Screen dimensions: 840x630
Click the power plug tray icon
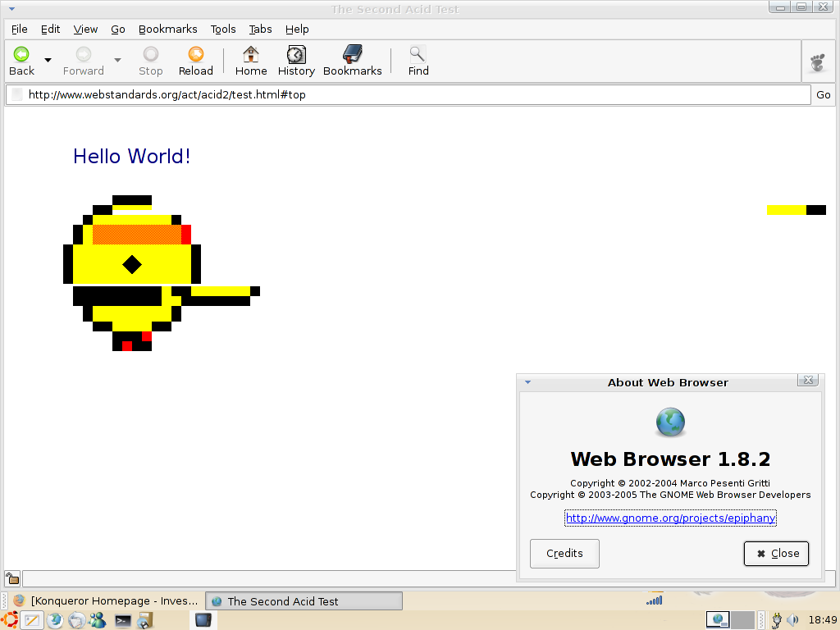coord(776,620)
